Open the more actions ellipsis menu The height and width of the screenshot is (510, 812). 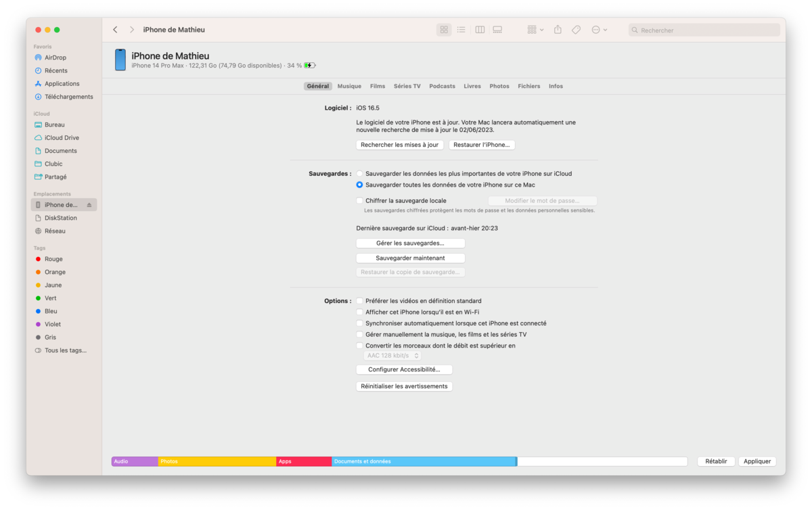599,30
